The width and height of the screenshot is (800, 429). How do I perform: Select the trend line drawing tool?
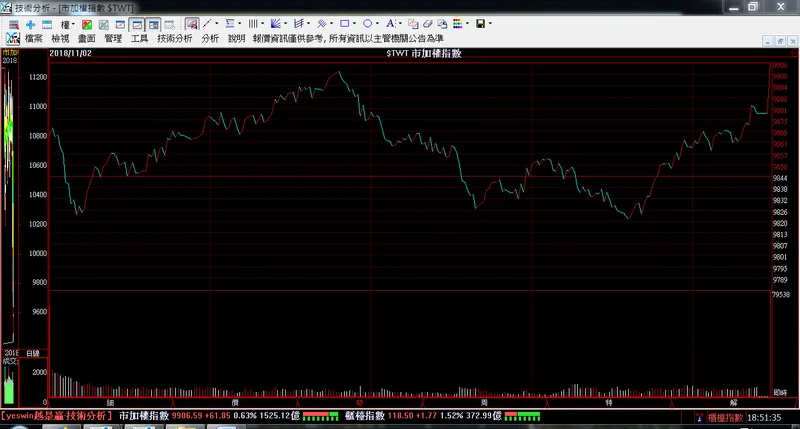pyautogui.click(x=207, y=23)
